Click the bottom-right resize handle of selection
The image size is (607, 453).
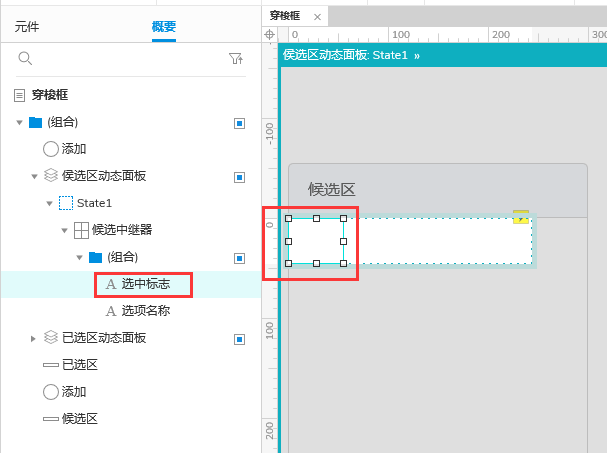tap(343, 264)
